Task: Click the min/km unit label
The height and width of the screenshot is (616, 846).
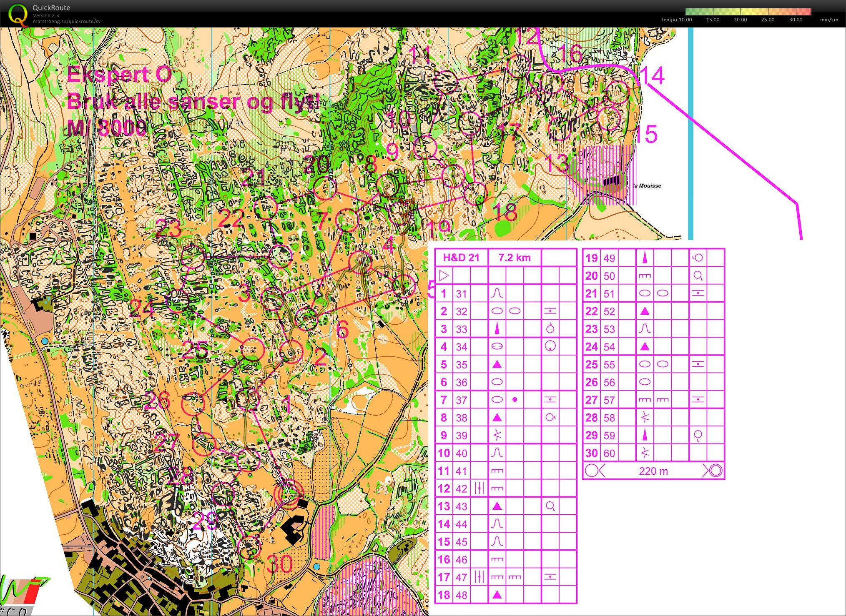Action: tap(829, 20)
